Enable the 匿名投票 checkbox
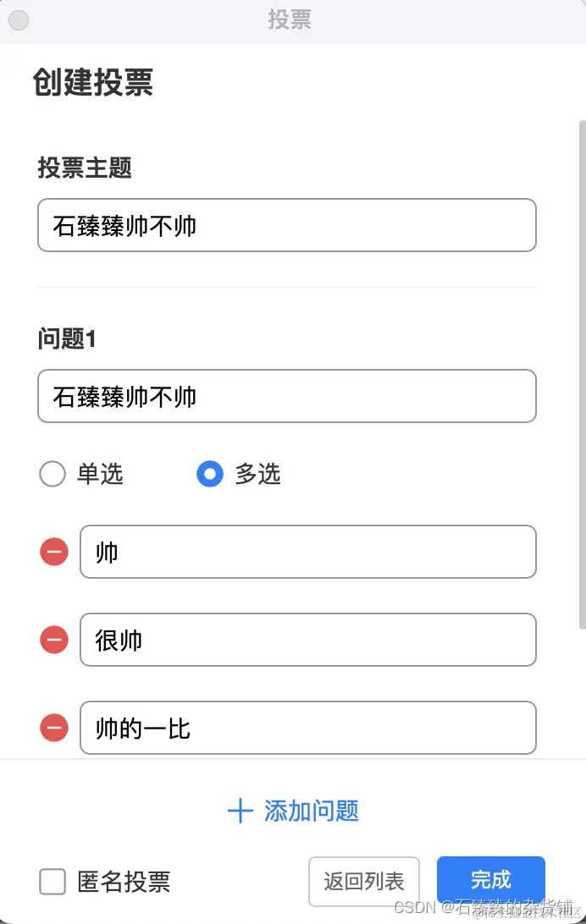Screen dimensions: 586x924 pos(52,882)
